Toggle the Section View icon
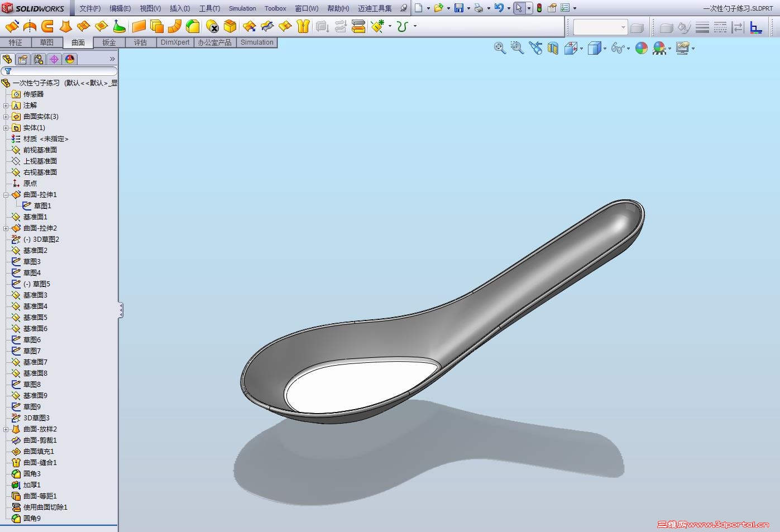This screenshot has height=532, width=780. (x=553, y=49)
